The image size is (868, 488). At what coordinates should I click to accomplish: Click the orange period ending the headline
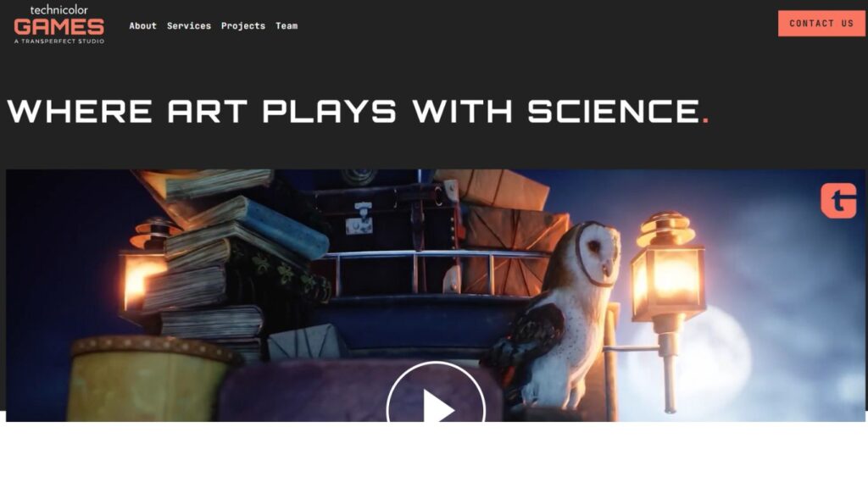tap(705, 120)
